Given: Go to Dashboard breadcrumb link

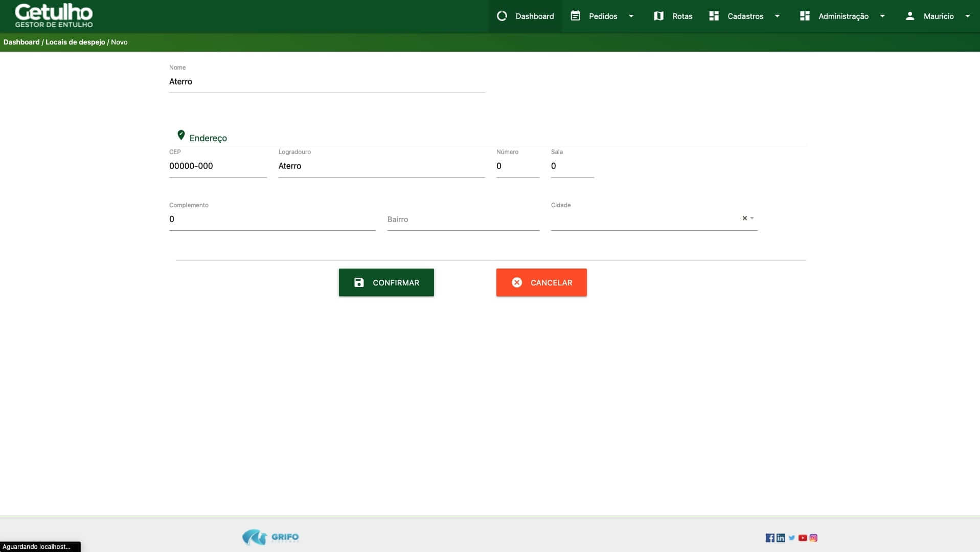Looking at the screenshot, I should tap(21, 42).
